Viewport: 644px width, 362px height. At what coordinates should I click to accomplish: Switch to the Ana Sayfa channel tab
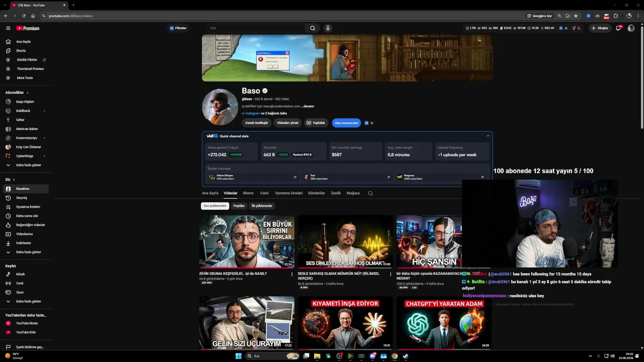(210, 193)
